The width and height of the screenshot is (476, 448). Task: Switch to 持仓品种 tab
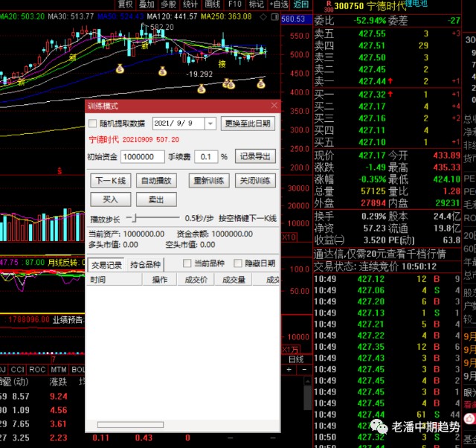145,264
